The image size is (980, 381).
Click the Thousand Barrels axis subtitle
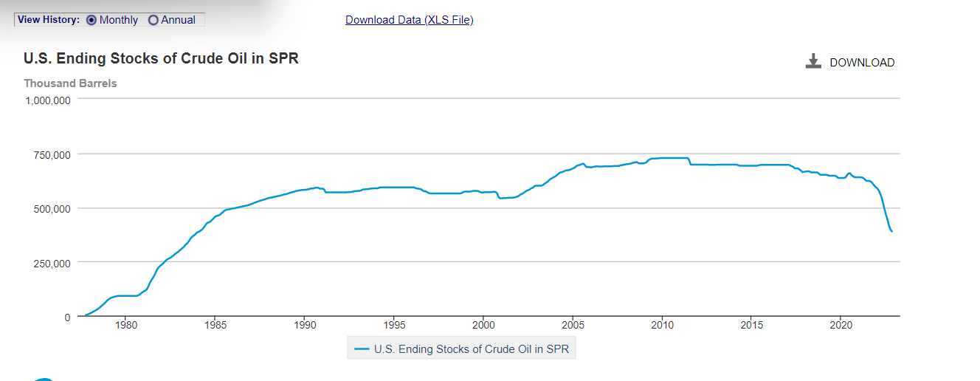[x=70, y=83]
